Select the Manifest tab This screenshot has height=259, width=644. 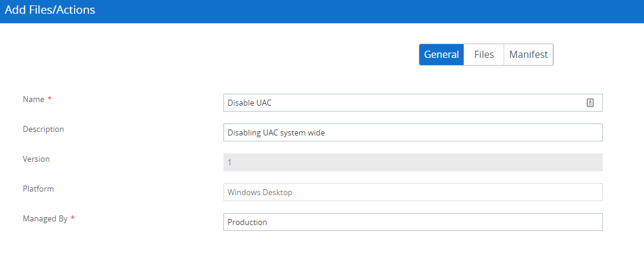pos(528,54)
